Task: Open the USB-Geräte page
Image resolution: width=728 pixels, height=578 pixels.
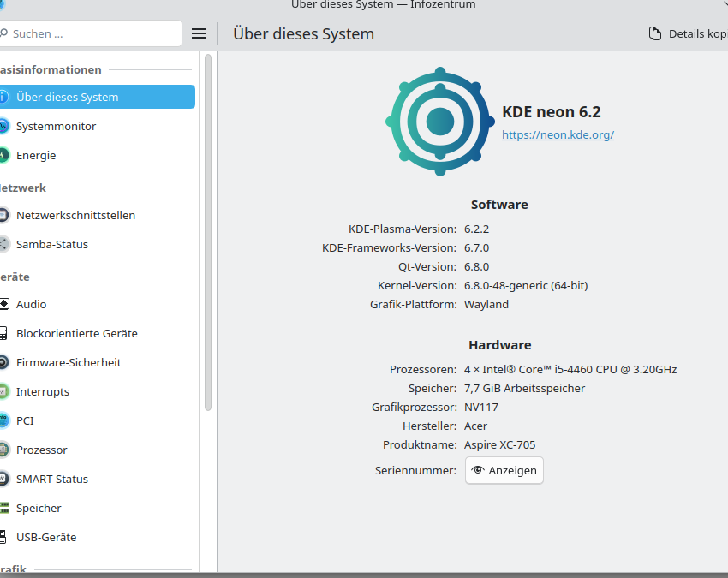Action: pyautogui.click(x=96, y=537)
